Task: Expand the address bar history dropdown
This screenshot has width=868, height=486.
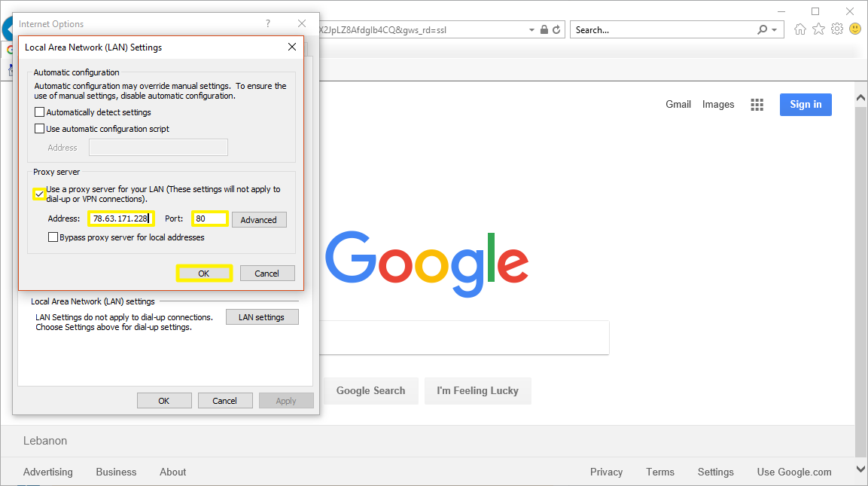Action: pos(531,30)
